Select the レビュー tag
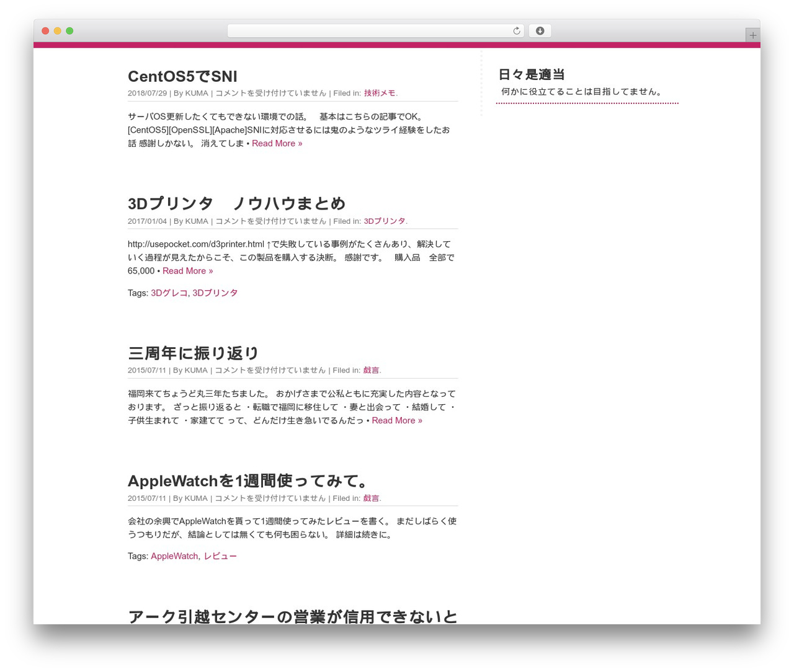Image resolution: width=794 pixels, height=672 pixels. coord(220,556)
